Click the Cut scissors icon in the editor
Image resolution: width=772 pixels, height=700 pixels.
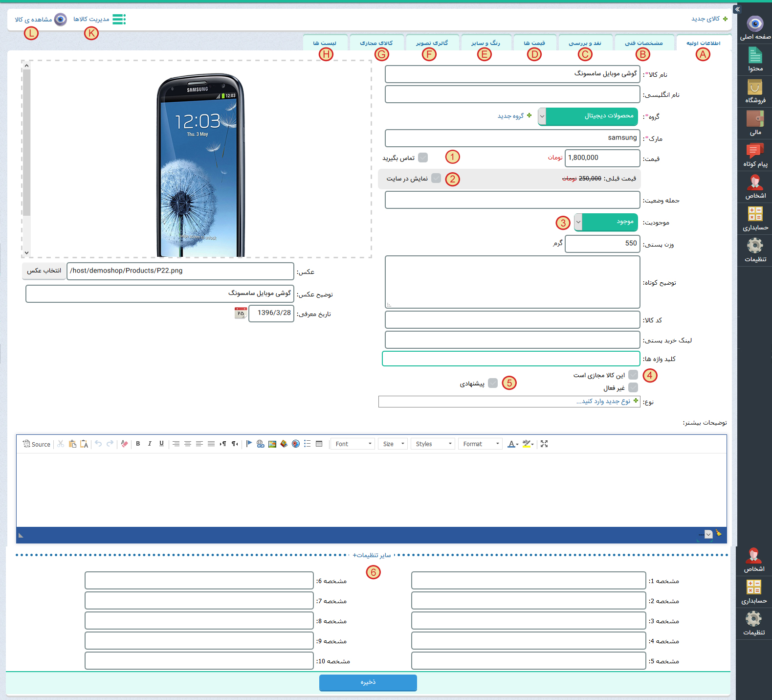61,444
